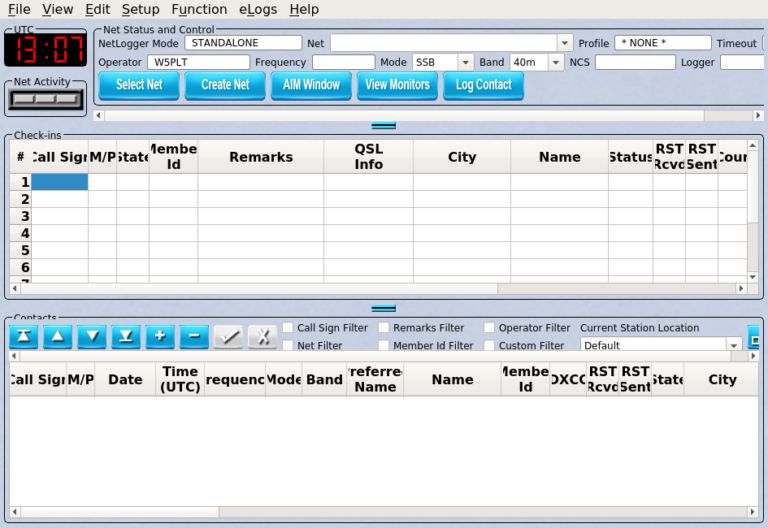Viewport: 768px width, 528px height.
Task: Move up one contact arrow icon
Action: (58, 336)
